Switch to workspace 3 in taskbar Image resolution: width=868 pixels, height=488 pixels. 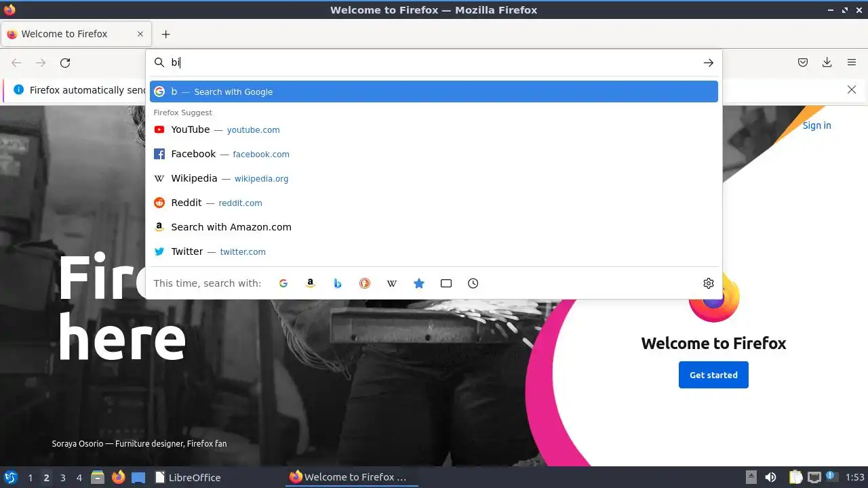click(x=62, y=478)
